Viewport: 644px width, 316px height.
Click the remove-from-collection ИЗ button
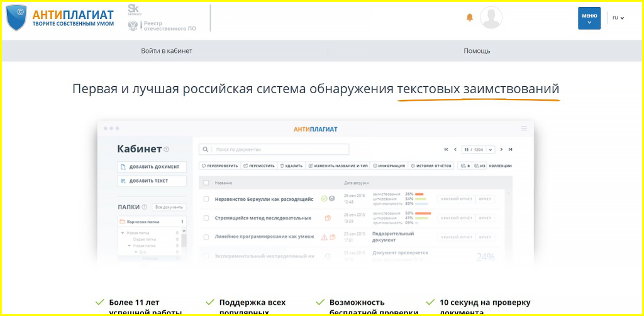coord(480,166)
